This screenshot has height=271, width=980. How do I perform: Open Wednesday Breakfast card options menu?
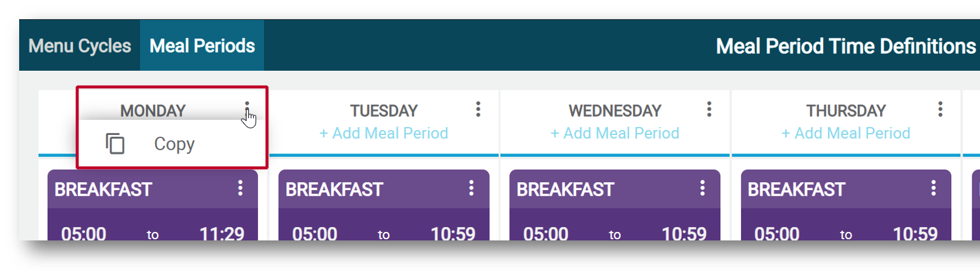pos(702,188)
